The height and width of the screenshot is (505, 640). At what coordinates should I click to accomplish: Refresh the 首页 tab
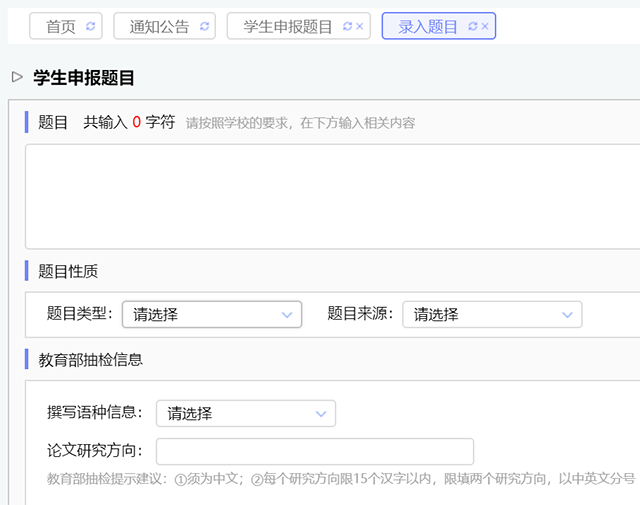coord(91,27)
